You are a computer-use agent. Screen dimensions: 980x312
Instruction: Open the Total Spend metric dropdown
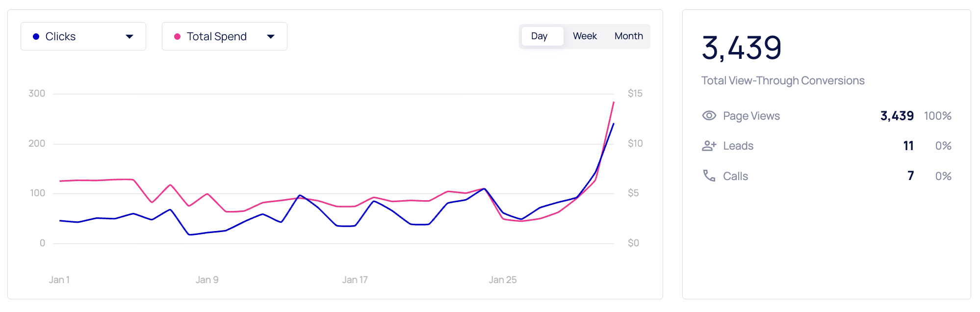coord(224,36)
